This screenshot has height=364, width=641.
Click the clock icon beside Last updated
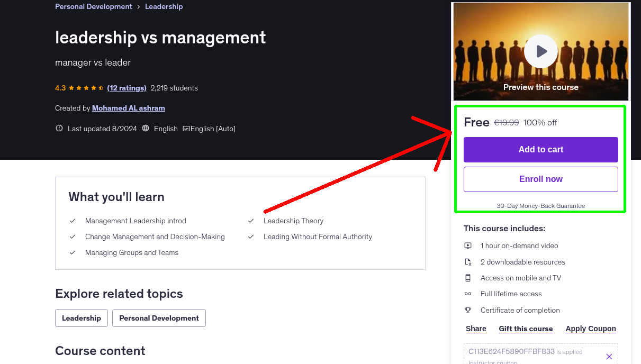(x=59, y=129)
